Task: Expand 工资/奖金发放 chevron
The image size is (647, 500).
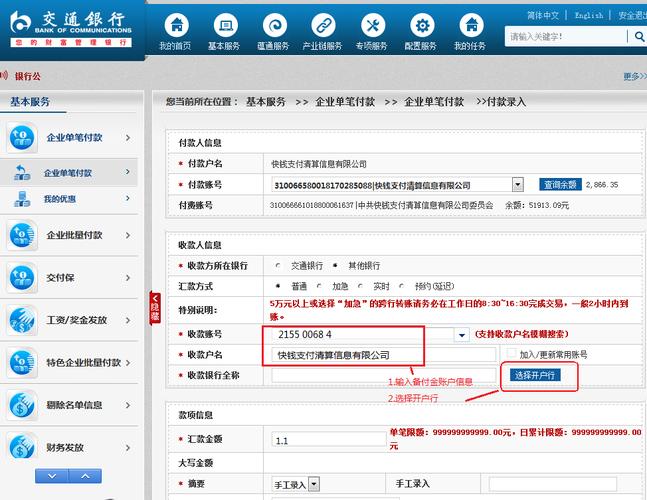Action: (128, 320)
